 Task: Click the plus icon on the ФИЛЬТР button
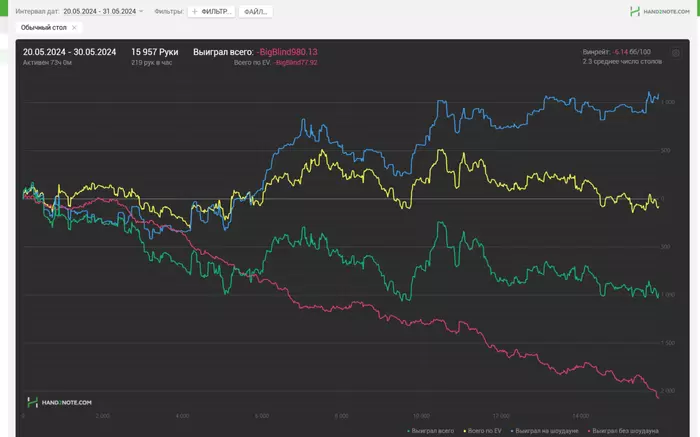click(195, 11)
